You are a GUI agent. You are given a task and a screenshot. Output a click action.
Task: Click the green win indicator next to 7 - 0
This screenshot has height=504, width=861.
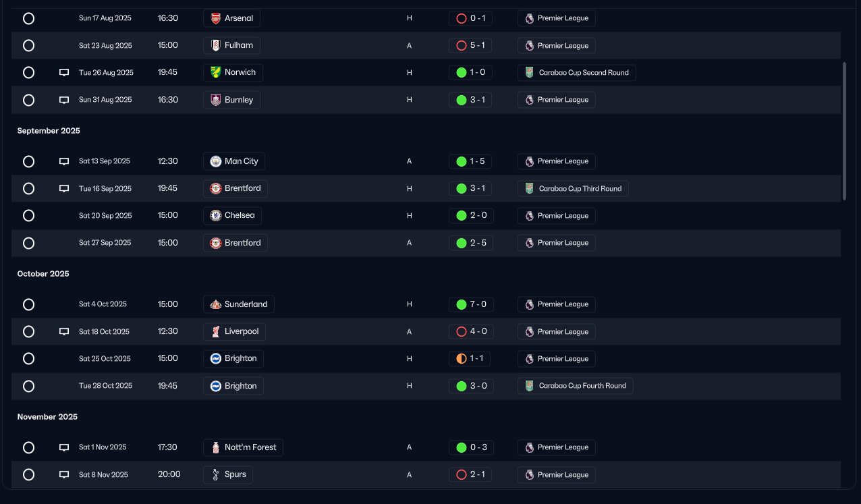[462, 304]
